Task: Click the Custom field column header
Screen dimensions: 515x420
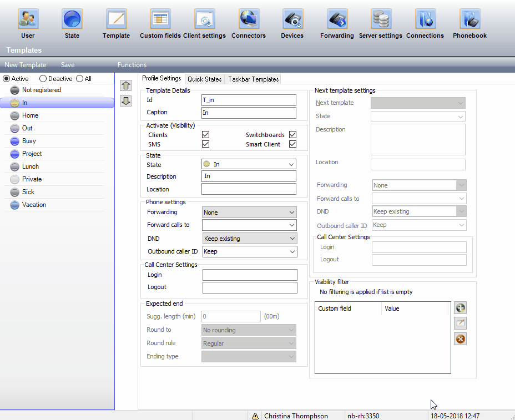Action: coord(348,308)
